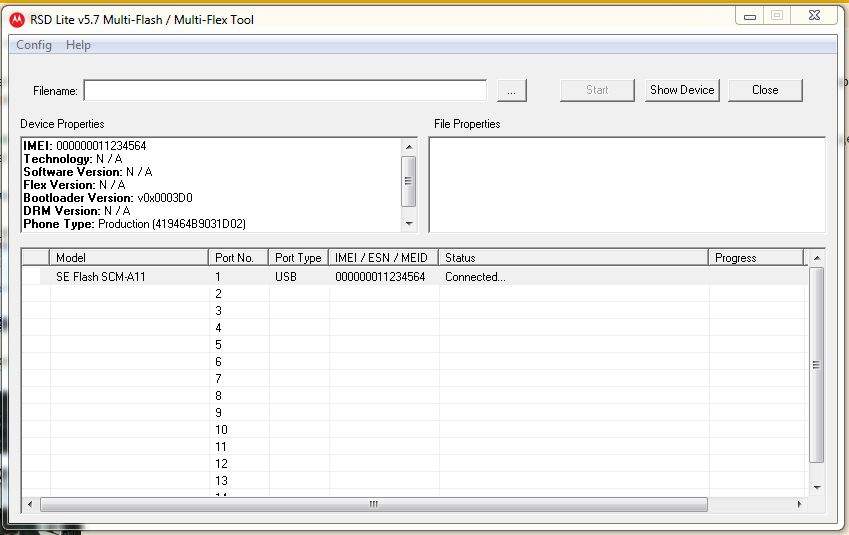849x535 pixels.
Task: Click the Software Version: N / A line
Action: tap(88, 172)
